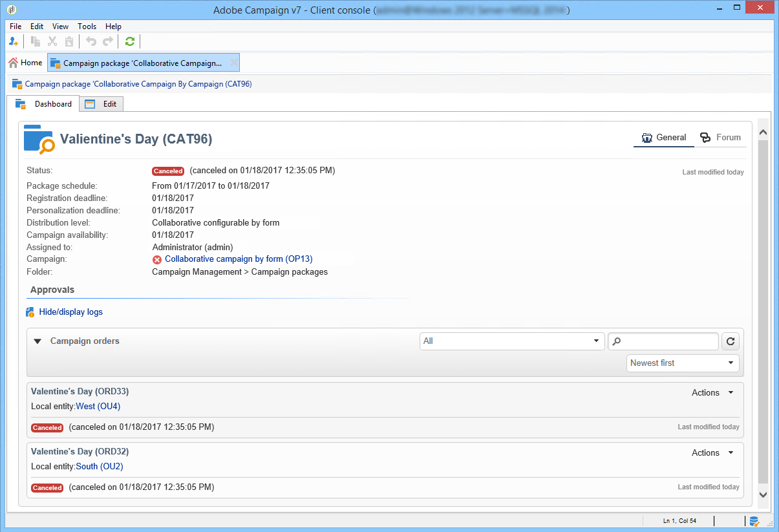Click the Valentine's Day package folder icon
The image size is (779, 532).
(39, 139)
